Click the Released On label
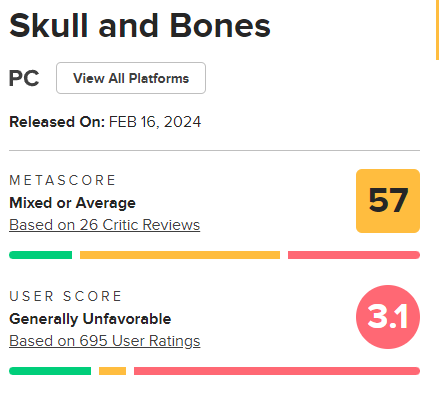 point(57,122)
